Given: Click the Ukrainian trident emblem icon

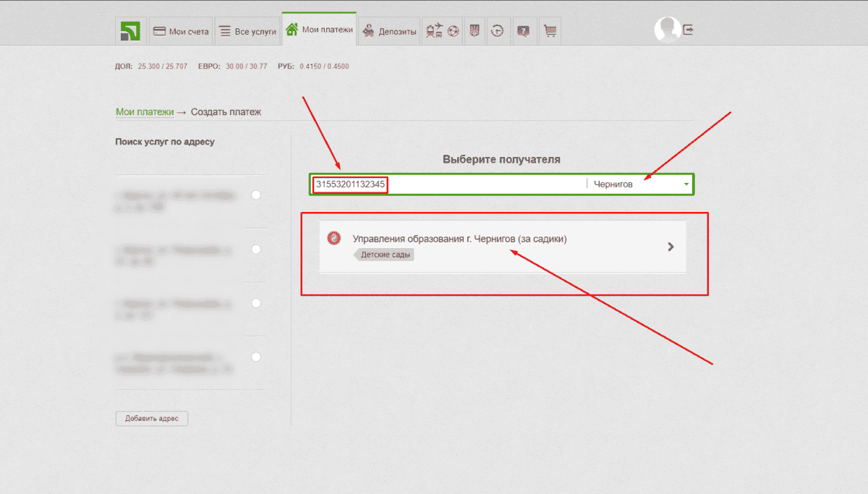Looking at the screenshot, I should pos(475,31).
